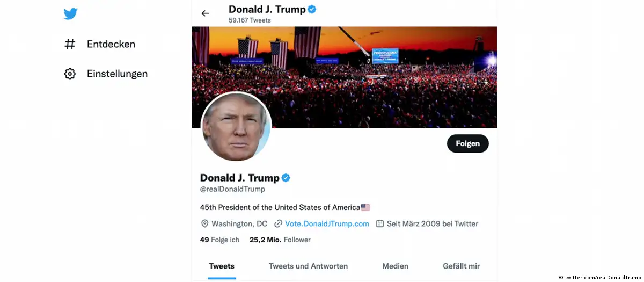Click the hashtag Entdecken icon
Screen dimensions: 644x282
pos(70,44)
